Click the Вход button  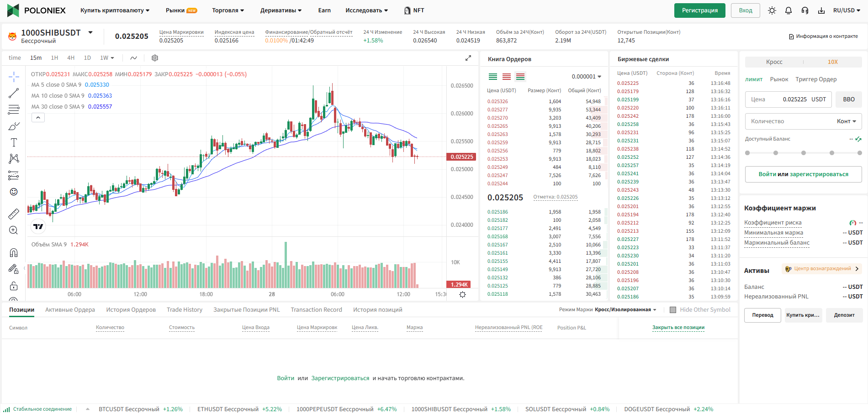[x=746, y=10]
